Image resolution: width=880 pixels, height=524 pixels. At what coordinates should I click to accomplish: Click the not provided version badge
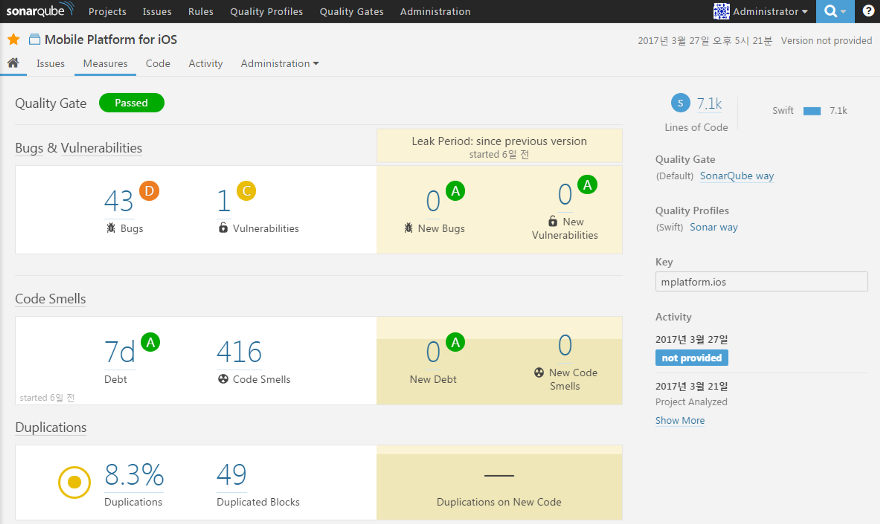pos(691,358)
